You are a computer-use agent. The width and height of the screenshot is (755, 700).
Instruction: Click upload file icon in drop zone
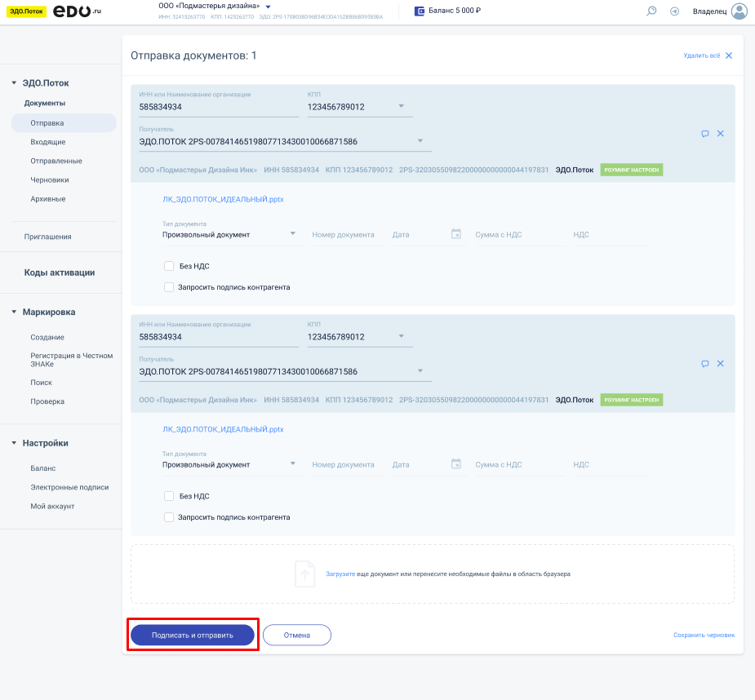[x=304, y=574]
